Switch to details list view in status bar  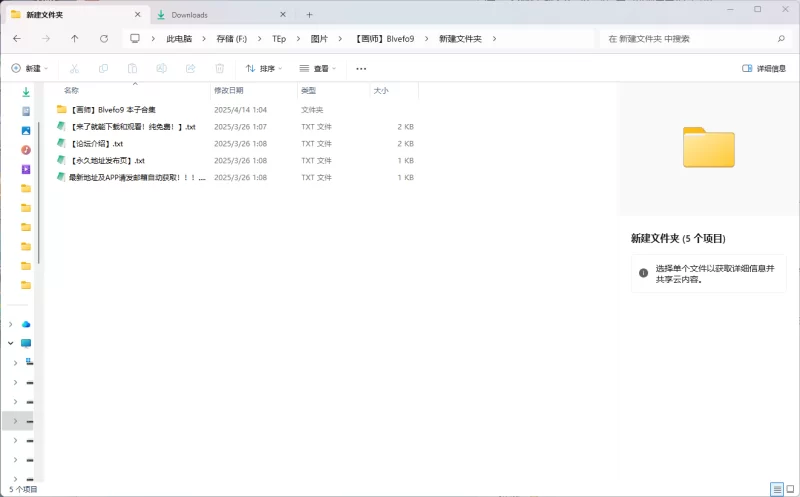(776, 489)
